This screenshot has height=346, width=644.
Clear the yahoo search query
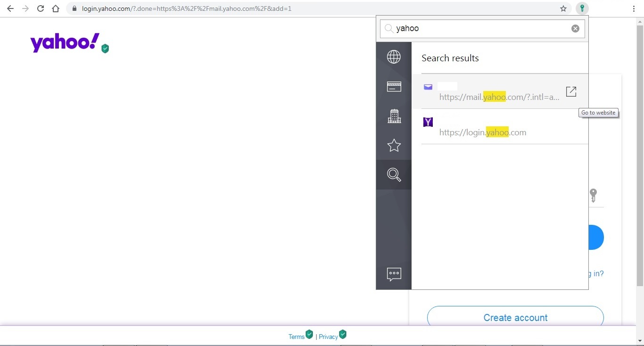(575, 28)
